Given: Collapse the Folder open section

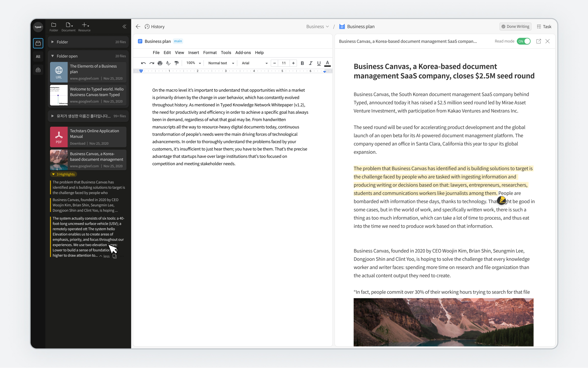Looking at the screenshot, I should (88, 56).
